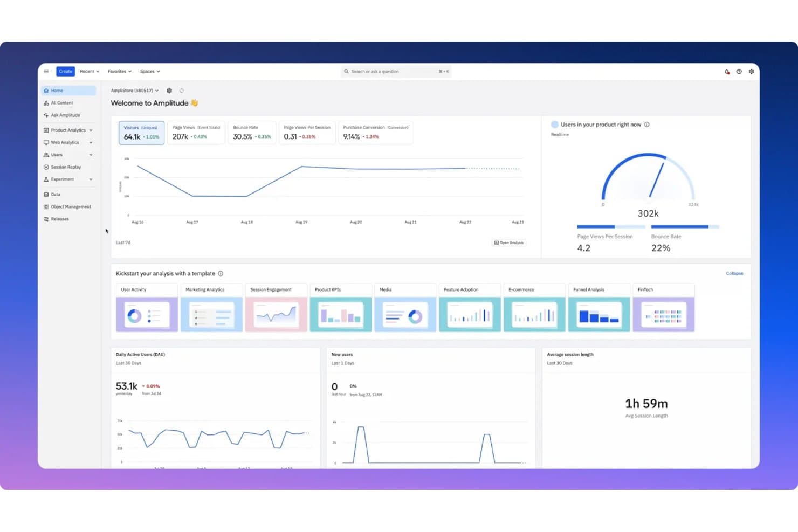Click the '1h 59m' average session length value
The height and width of the screenshot is (532, 798).
(x=646, y=404)
